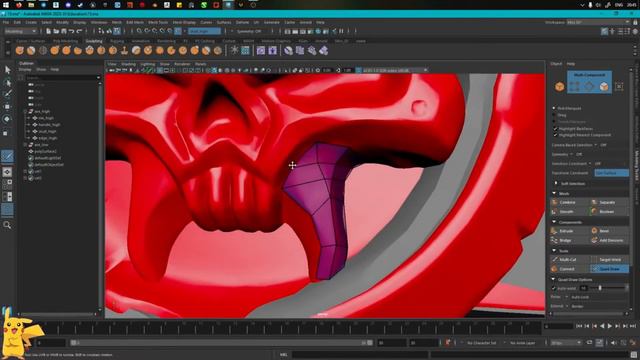
Task: Click the play forward button on timeline
Action: click(x=610, y=326)
